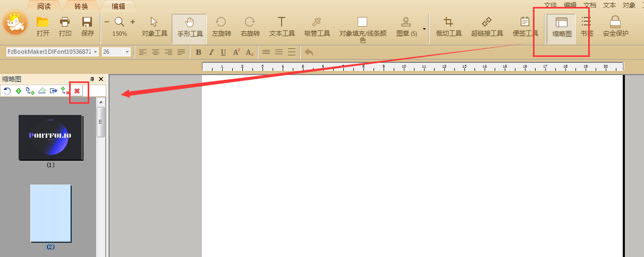
Task: Click green plus add page icon
Action: (x=19, y=91)
